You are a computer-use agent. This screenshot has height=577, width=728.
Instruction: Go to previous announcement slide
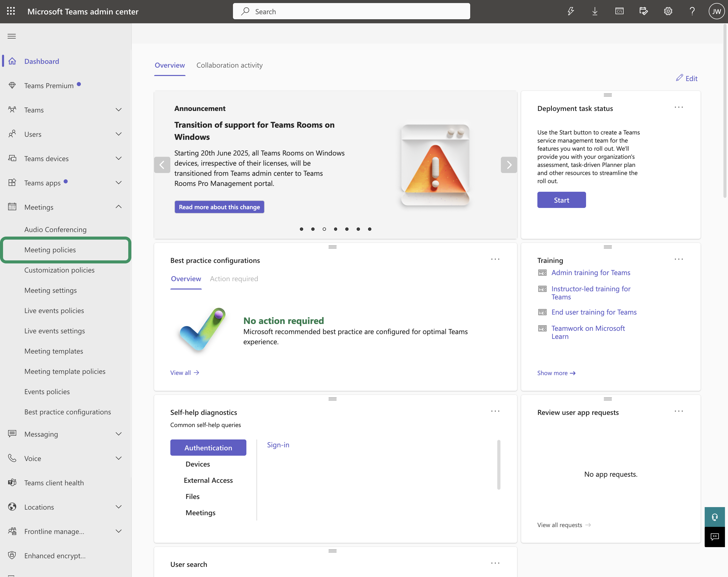click(x=162, y=165)
